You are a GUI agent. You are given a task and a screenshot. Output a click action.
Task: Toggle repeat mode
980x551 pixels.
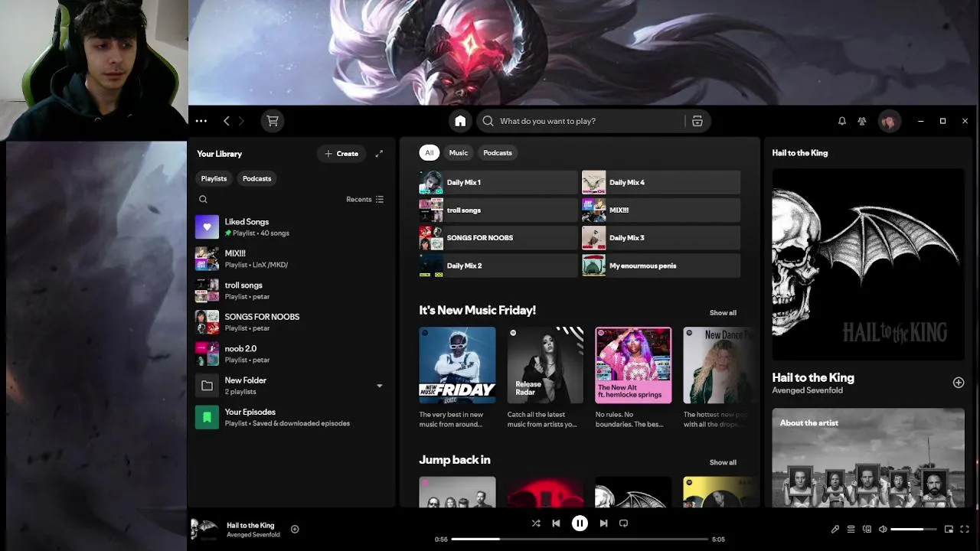[x=623, y=523]
